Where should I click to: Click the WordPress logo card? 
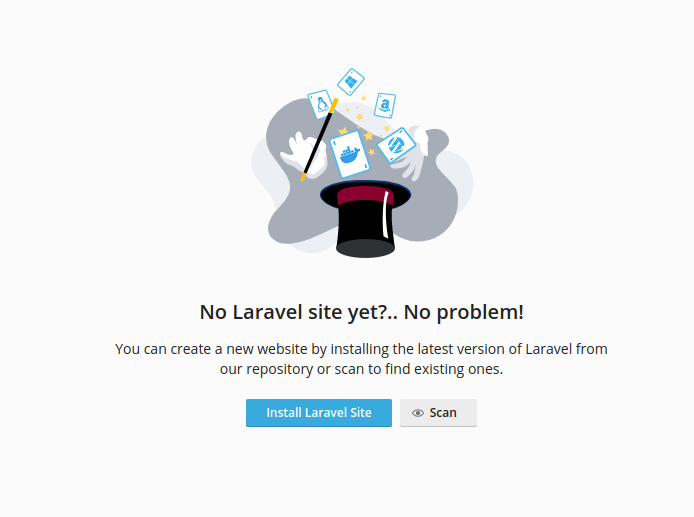click(x=396, y=145)
